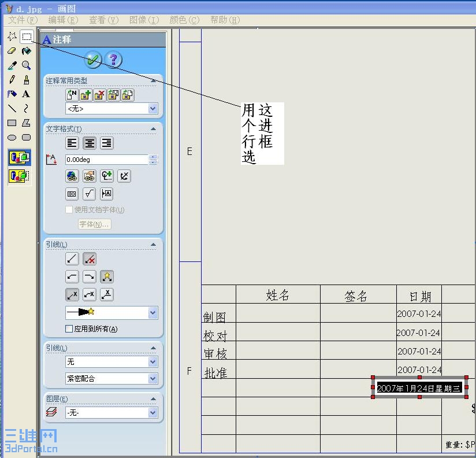The image size is (476, 458).
Task: Select the free-form select tool
Action: pyautogui.click(x=12, y=36)
